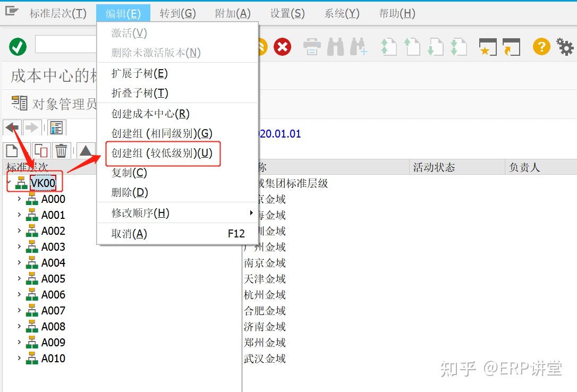The width and height of the screenshot is (577, 392).
Task: Click the command input field
Action: (x=66, y=45)
